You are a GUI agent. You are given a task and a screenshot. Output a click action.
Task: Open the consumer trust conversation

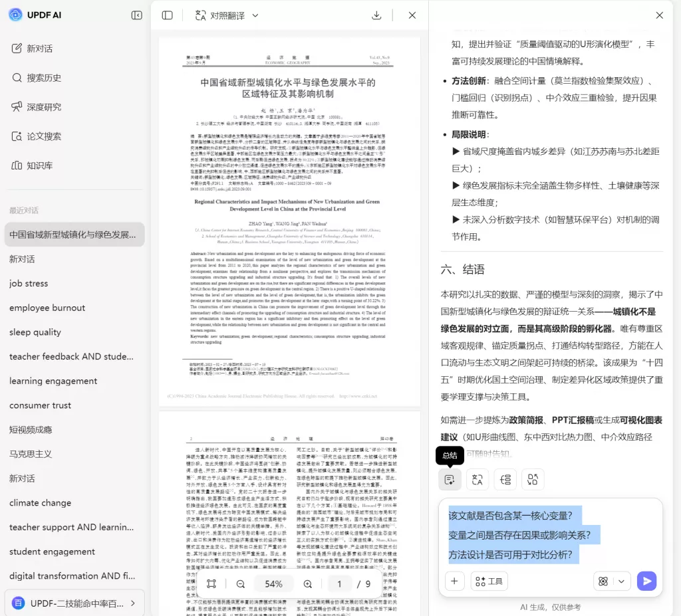pos(40,405)
